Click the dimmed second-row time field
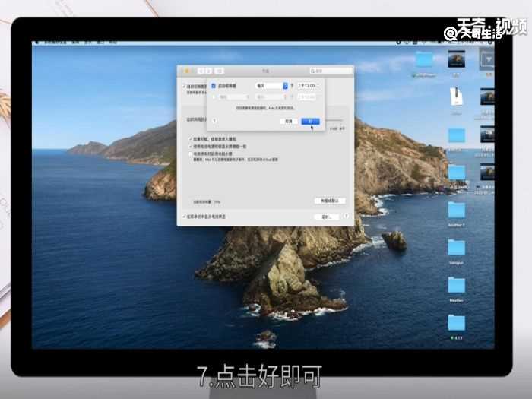 coord(307,97)
